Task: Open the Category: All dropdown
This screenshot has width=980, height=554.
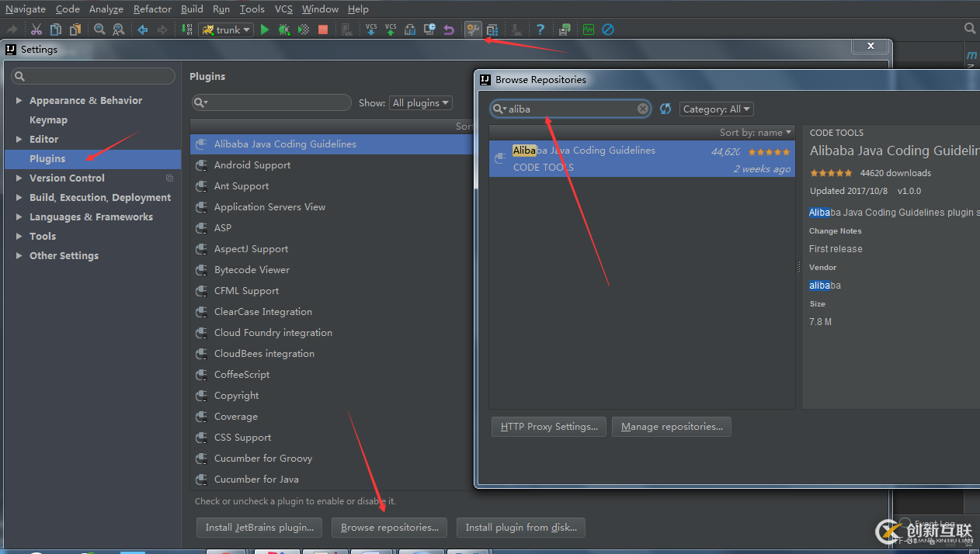Action: coord(717,109)
